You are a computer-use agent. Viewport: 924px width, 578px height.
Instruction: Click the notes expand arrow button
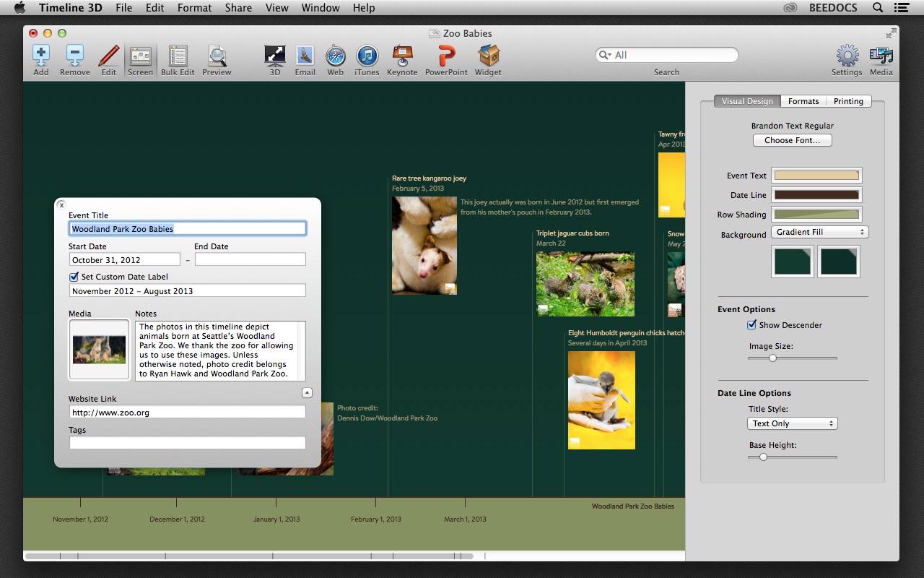click(307, 393)
